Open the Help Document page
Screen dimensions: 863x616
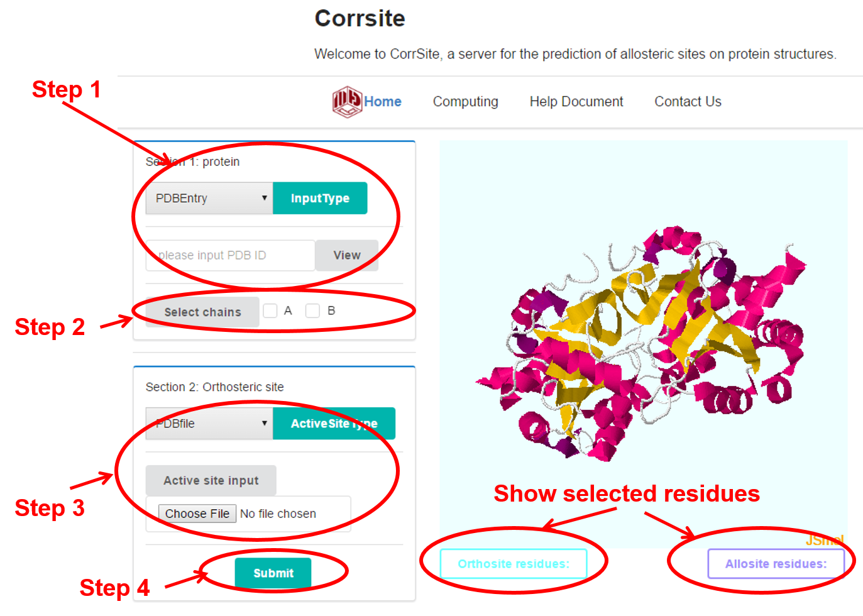tap(576, 101)
